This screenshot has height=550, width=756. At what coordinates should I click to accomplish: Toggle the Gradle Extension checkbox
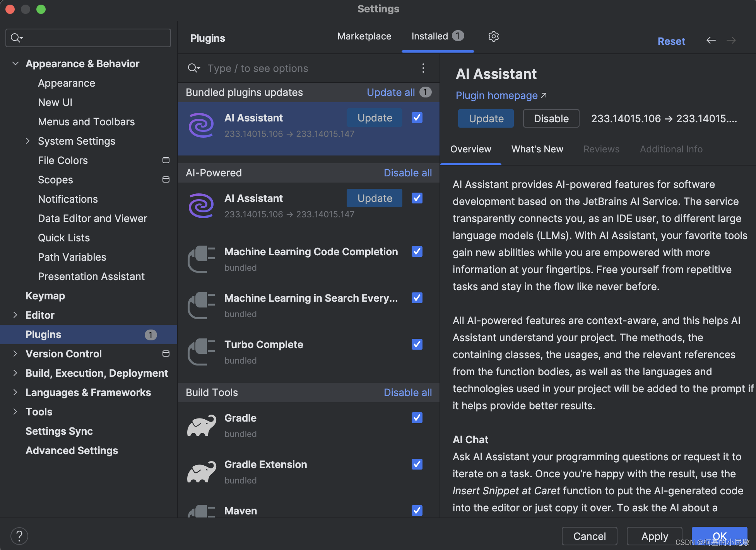pos(417,464)
